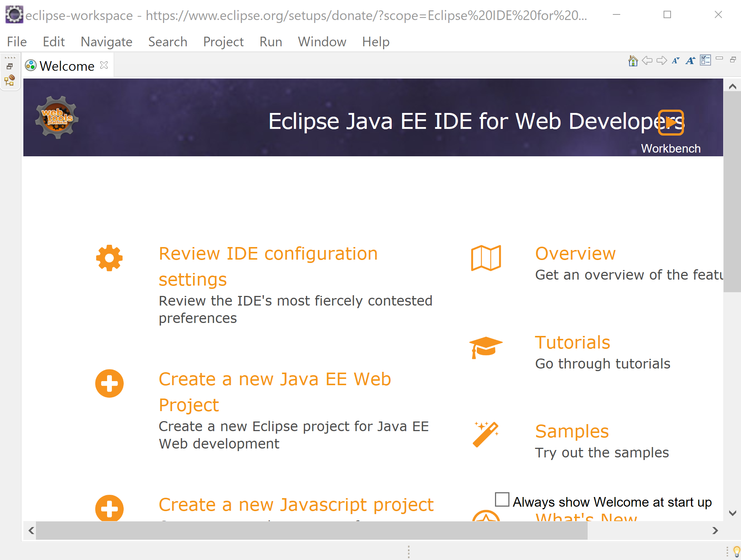The width and height of the screenshot is (741, 560).
Task: Open Review IDE configuration settings link
Action: [268, 266]
